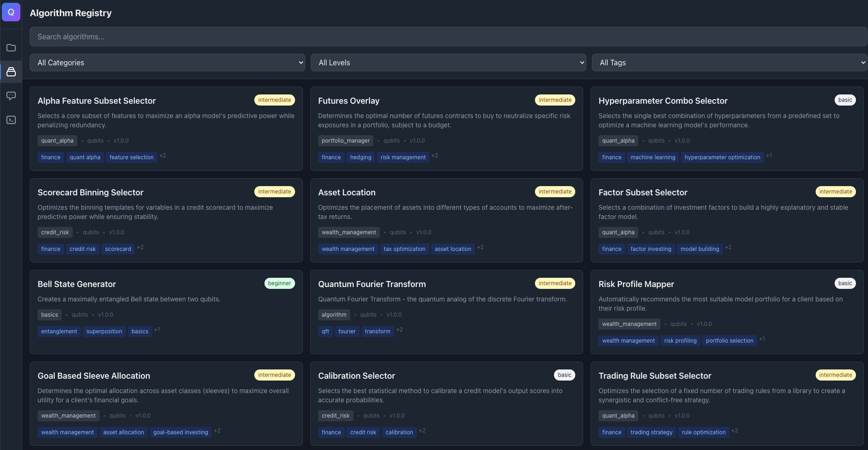
Task: Select the Risk Profile Mapper title
Action: click(x=636, y=284)
